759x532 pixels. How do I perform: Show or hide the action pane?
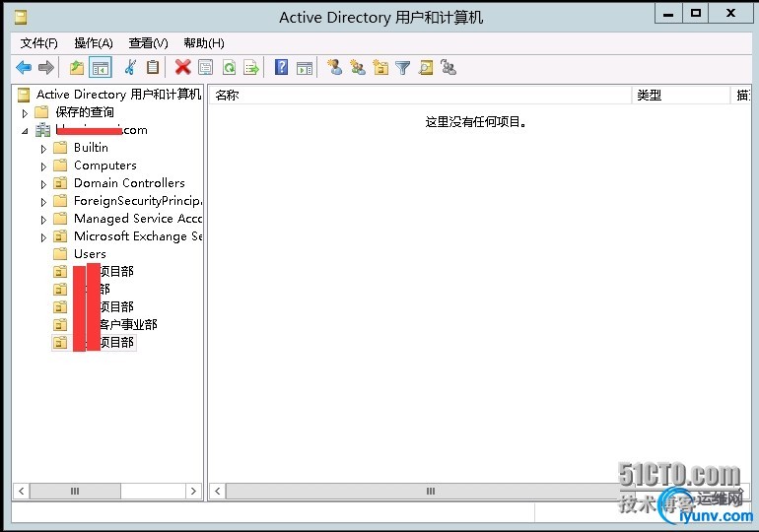[x=305, y=68]
